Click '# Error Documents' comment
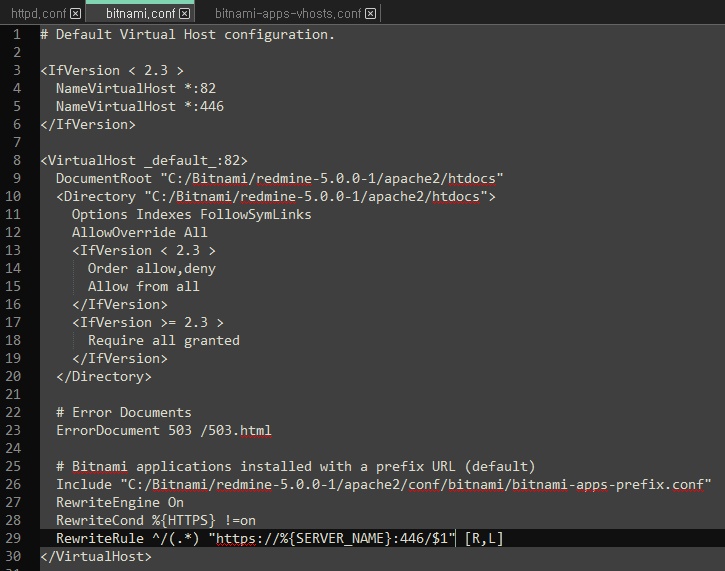725x571 pixels. pyautogui.click(x=123, y=412)
